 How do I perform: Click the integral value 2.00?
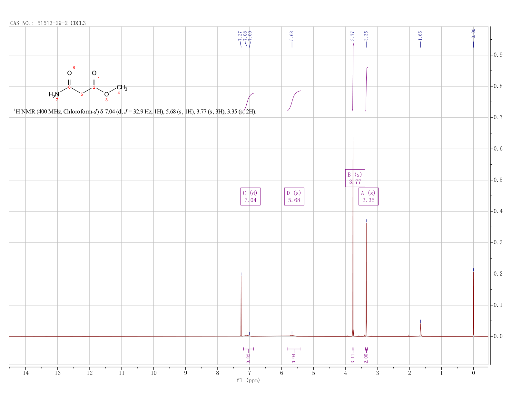(366, 358)
